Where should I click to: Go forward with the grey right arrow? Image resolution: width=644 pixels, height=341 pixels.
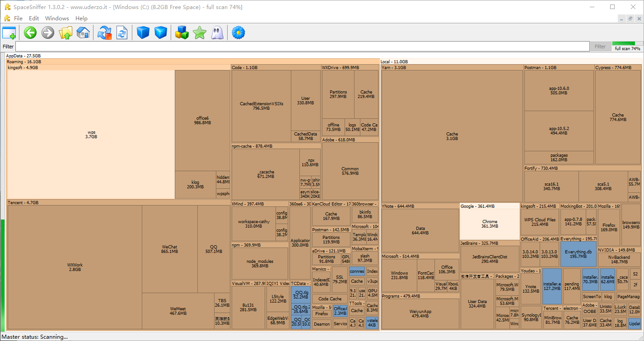(x=48, y=33)
